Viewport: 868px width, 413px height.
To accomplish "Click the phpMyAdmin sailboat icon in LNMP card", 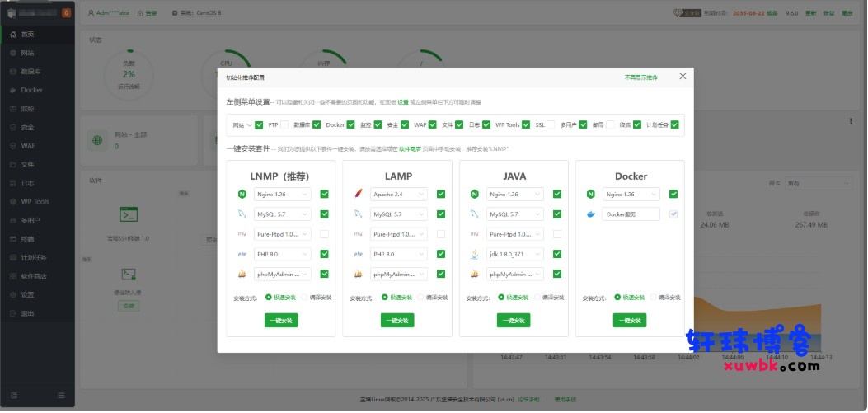I will (242, 274).
